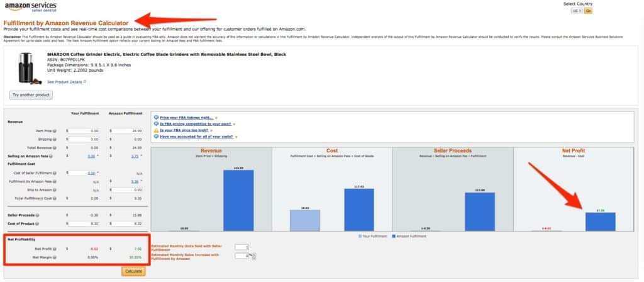The width and height of the screenshot is (644, 282).
Task: Decrease the monthly sales increase percentage stepper
Action: pos(255,258)
